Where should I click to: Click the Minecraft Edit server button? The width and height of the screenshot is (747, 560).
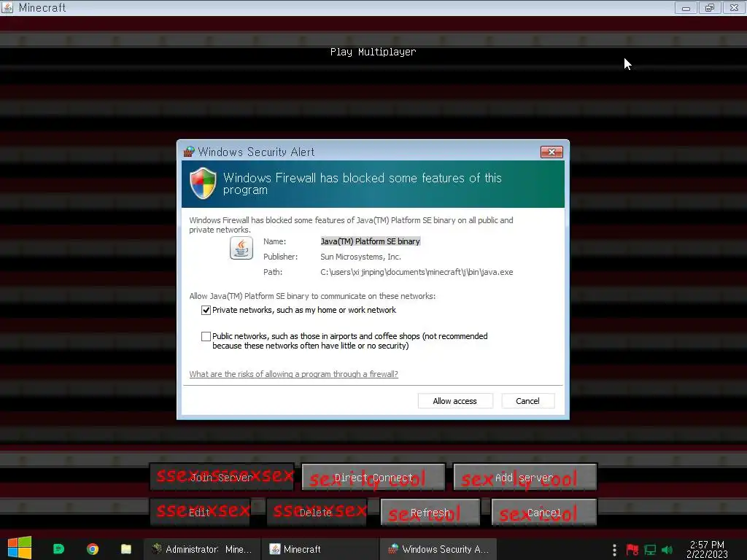point(200,513)
